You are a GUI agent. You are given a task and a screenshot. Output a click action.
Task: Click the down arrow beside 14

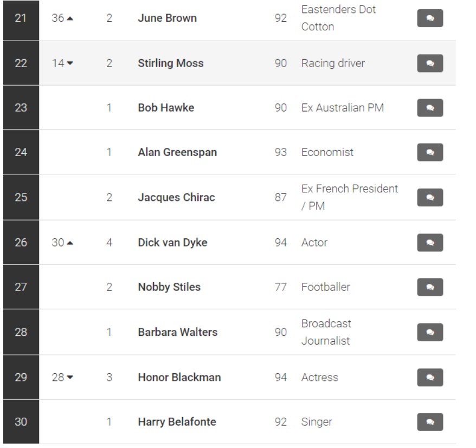[x=70, y=63]
